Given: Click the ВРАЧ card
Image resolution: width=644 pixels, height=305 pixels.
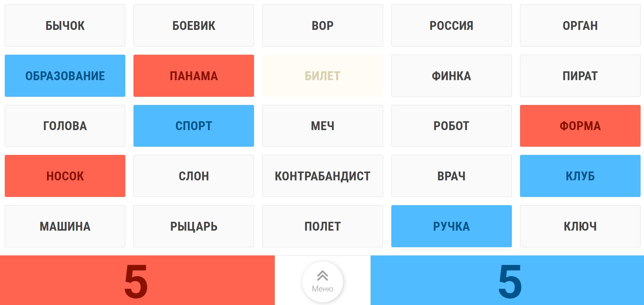Looking at the screenshot, I should tap(451, 176).
